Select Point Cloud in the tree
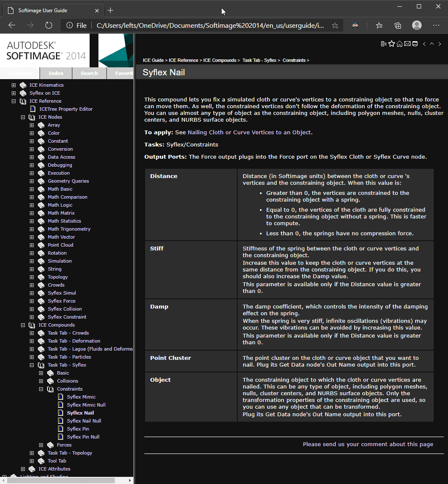This screenshot has height=484, width=448. pyautogui.click(x=61, y=245)
